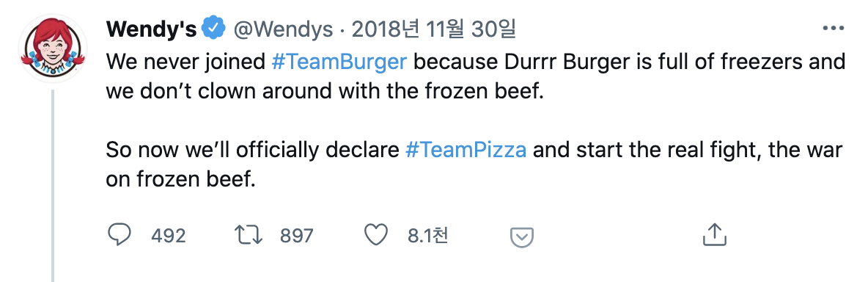868x282 pixels.
Task: Click the 492 reply count
Action: 169,236
